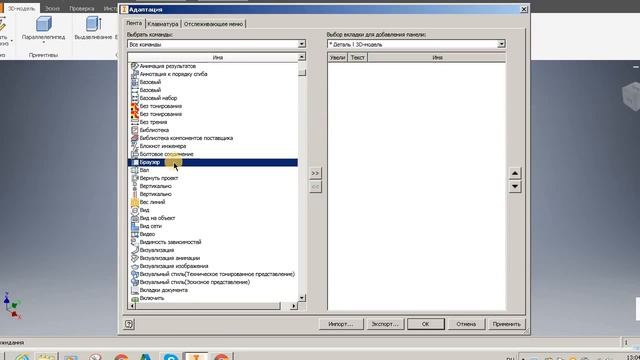This screenshot has width=640, height=360.
Task: Click the Применить button
Action: [x=506, y=324]
